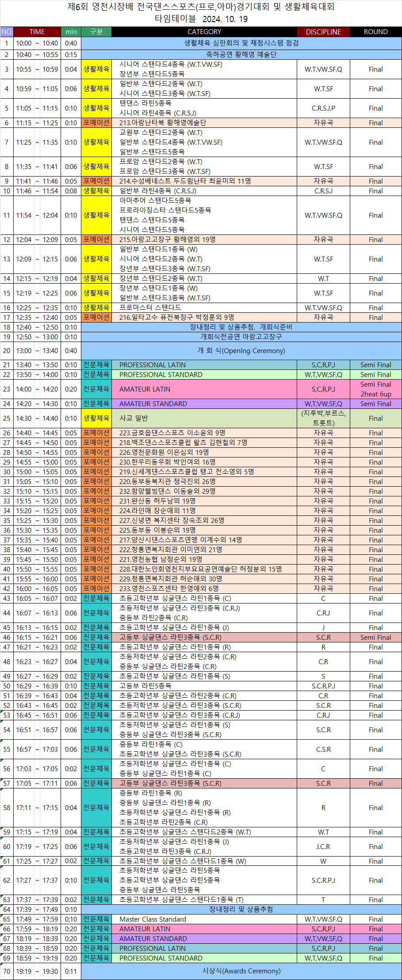The width and height of the screenshot is (402, 980).
Task: Select 225.동부동 이봉순외 19명
Action: pyautogui.click(x=204, y=530)
